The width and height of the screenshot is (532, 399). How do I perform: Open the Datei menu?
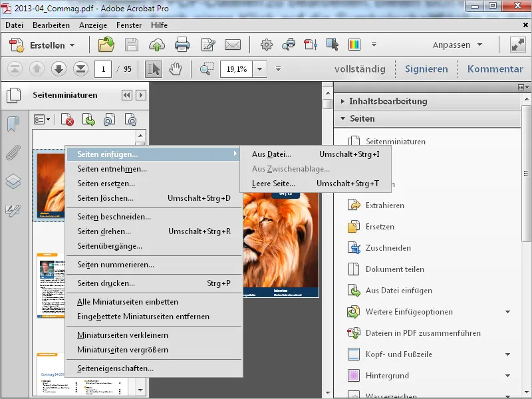[x=14, y=25]
